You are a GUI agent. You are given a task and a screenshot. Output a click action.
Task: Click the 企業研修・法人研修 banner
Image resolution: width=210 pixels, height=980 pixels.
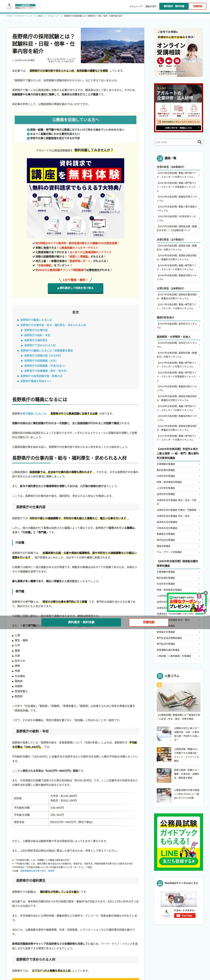click(178, 108)
